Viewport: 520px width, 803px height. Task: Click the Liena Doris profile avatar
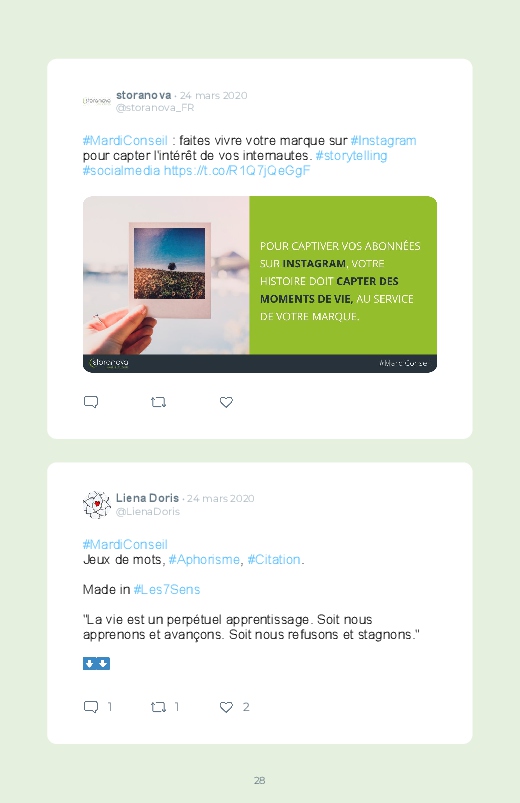[x=97, y=504]
